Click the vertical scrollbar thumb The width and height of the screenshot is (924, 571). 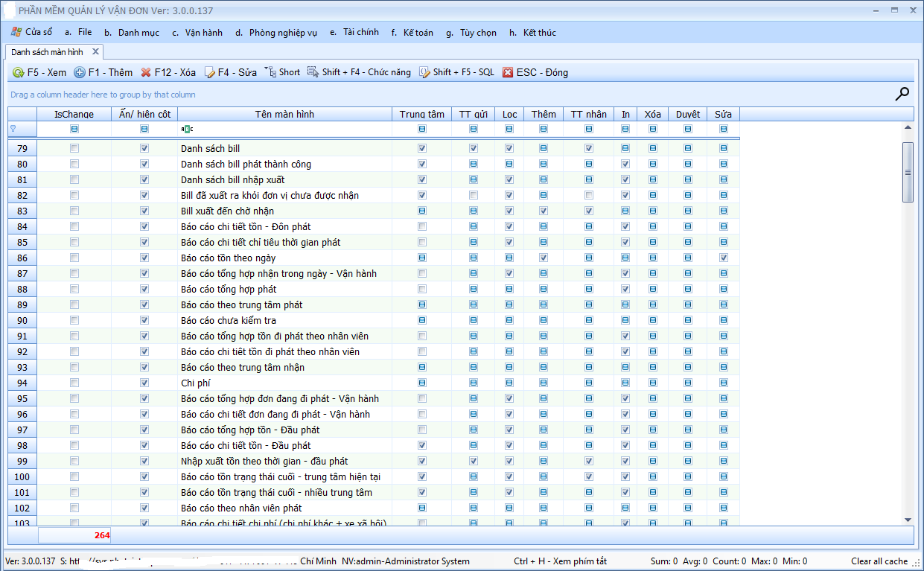pyautogui.click(x=908, y=172)
